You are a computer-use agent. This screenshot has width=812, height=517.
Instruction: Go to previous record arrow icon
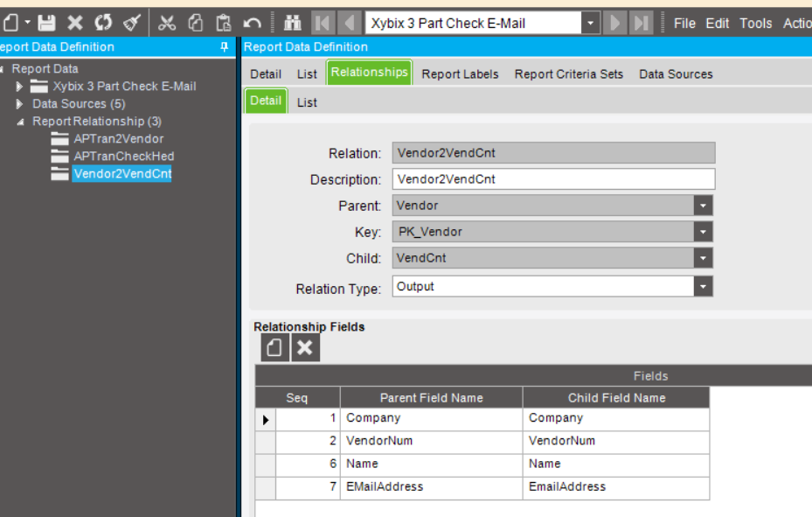(350, 23)
